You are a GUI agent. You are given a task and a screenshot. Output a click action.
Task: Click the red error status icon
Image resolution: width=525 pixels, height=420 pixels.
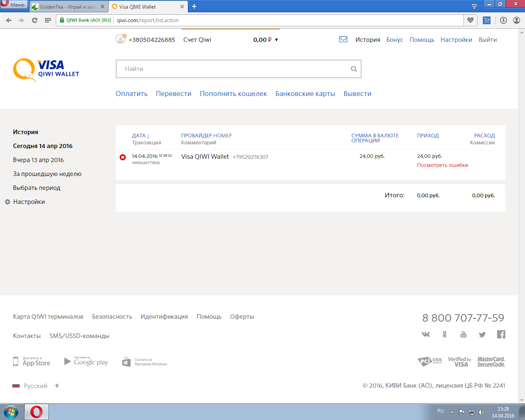(123, 157)
